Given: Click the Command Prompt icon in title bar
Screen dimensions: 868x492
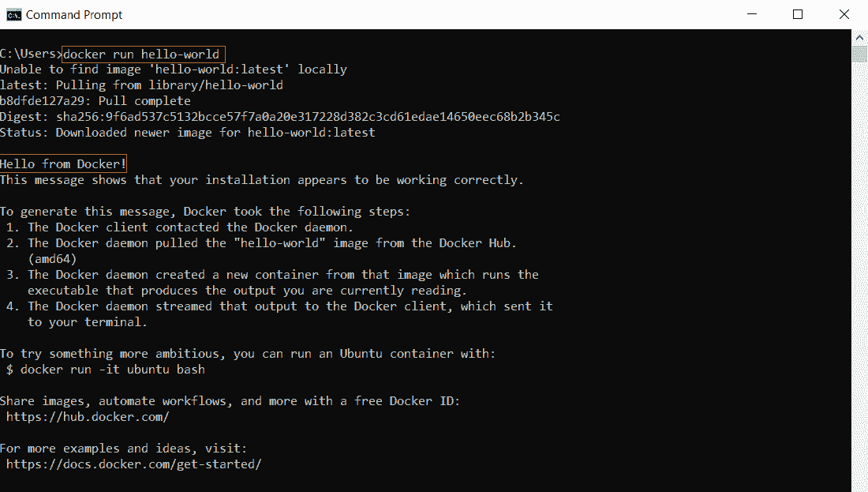Looking at the screenshot, I should 14,15.
